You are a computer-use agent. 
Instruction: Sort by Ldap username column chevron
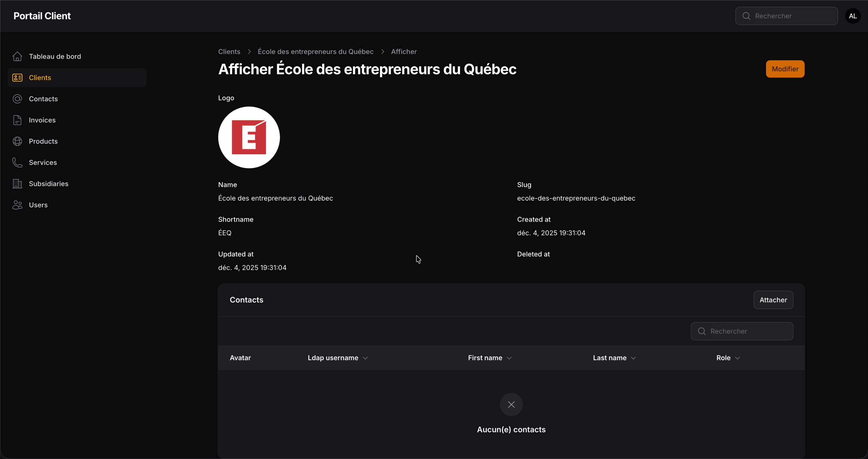pos(365,358)
